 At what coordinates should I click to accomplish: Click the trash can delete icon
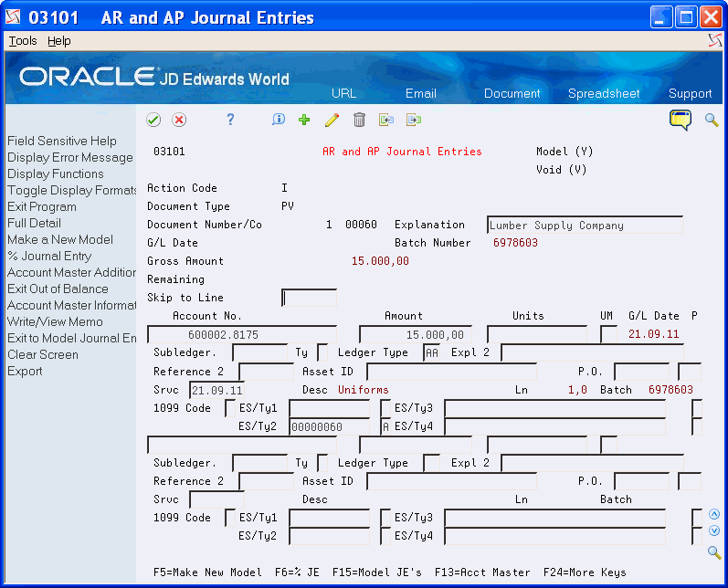click(359, 120)
